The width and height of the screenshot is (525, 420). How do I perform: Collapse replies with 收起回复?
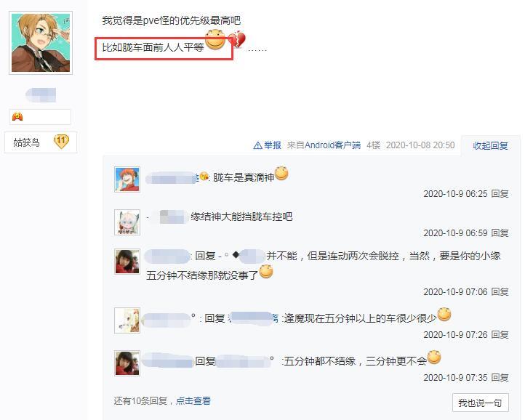(x=490, y=145)
